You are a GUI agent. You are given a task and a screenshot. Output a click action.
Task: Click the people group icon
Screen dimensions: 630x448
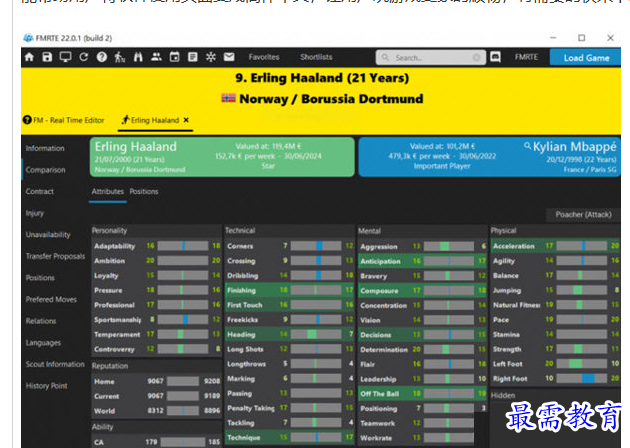(156, 57)
